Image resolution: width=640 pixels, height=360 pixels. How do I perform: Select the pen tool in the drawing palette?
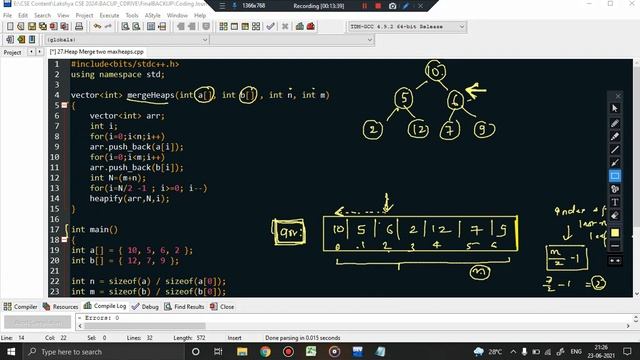[x=615, y=123]
